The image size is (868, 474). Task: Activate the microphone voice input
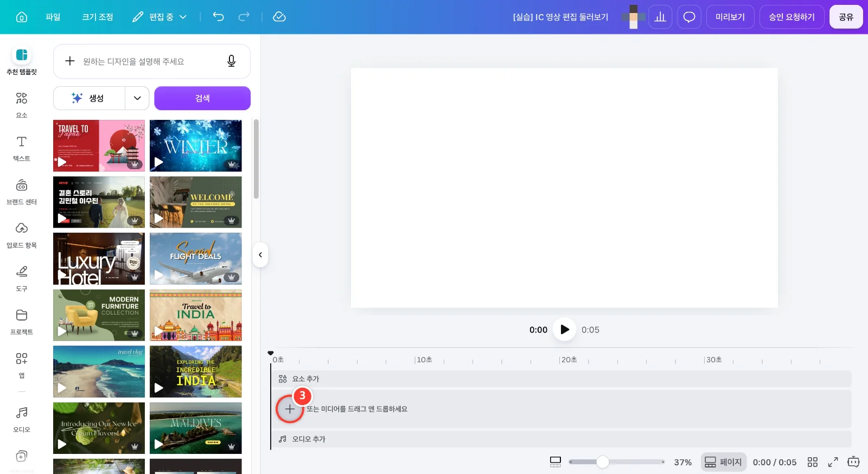click(x=231, y=61)
